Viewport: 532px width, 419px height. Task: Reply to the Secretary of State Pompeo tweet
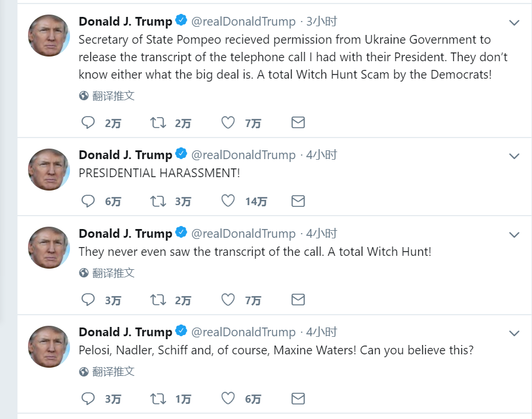(x=88, y=122)
